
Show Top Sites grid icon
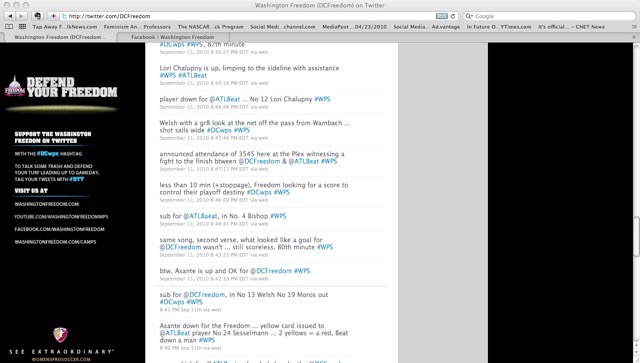[x=22, y=27]
